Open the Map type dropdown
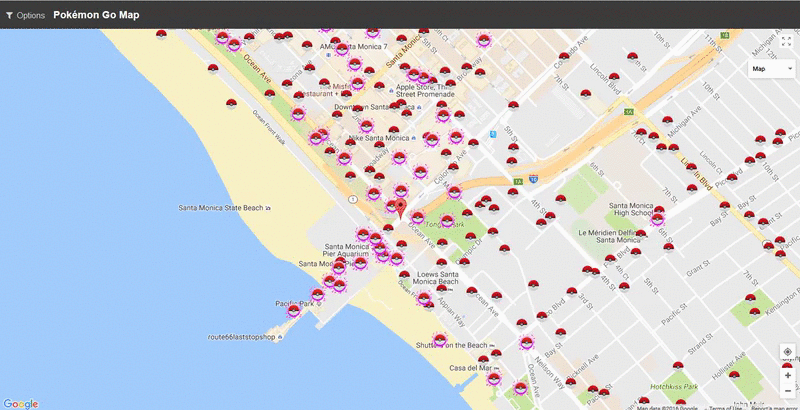The image size is (800, 410). pyautogui.click(x=771, y=69)
